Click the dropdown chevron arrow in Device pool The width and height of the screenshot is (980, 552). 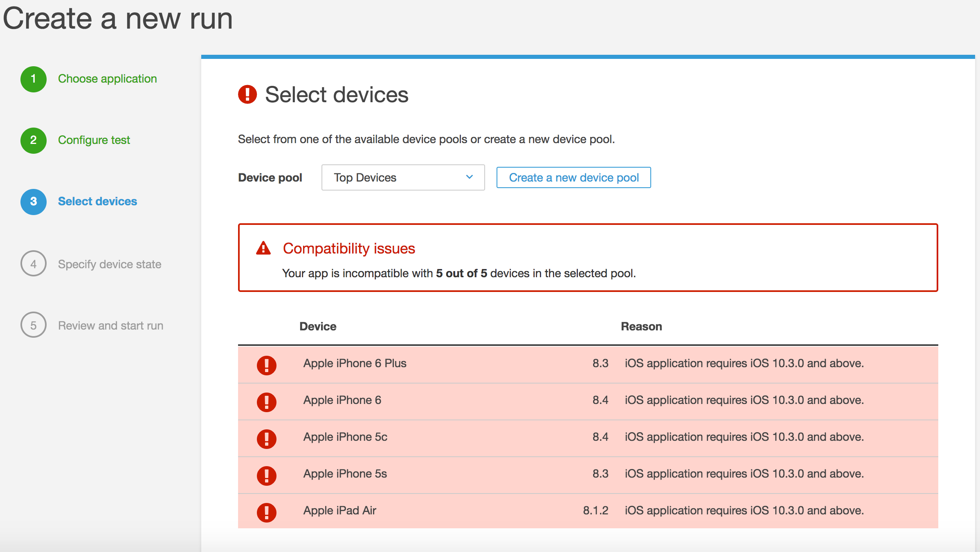coord(470,177)
